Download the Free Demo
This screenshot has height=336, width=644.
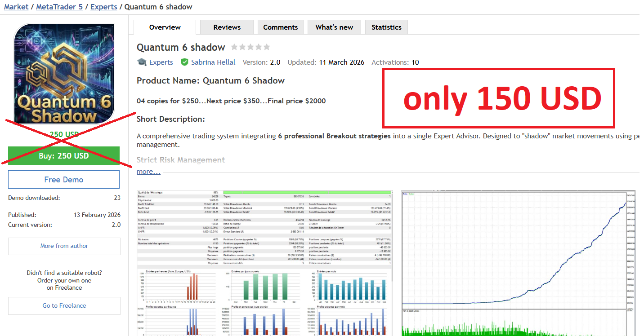(64, 180)
